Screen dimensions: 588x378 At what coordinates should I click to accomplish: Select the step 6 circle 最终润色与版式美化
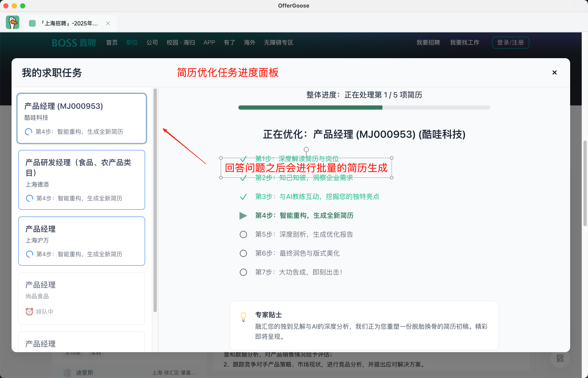(x=243, y=253)
